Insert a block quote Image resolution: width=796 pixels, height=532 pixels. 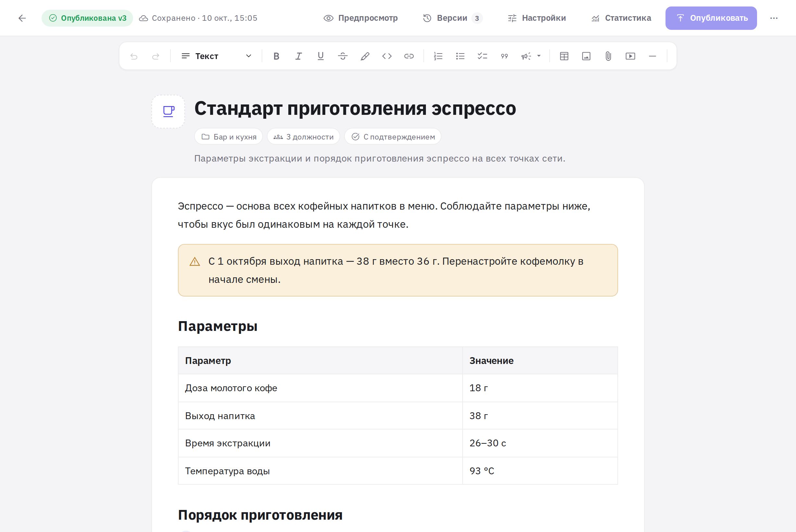504,56
